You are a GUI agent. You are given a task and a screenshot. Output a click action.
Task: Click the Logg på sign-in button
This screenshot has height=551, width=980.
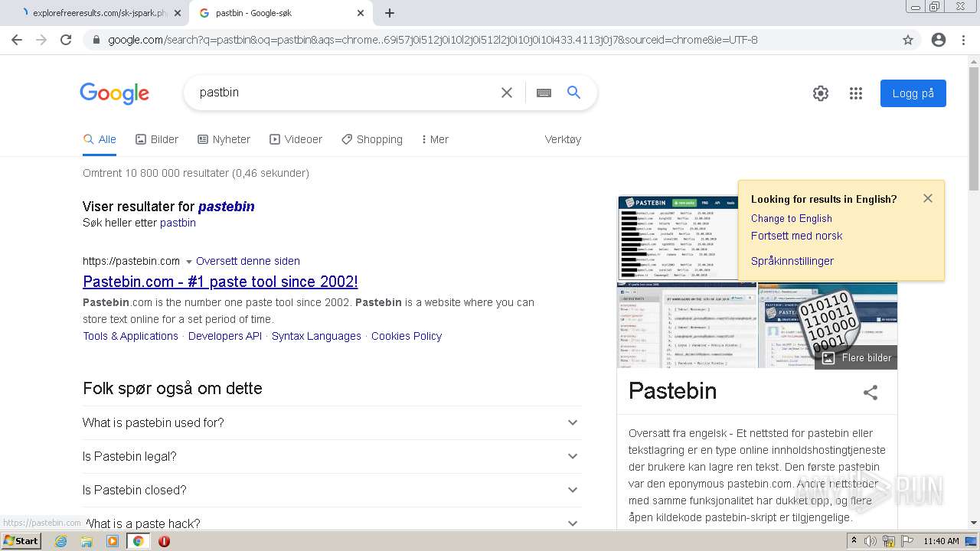pos(913,93)
